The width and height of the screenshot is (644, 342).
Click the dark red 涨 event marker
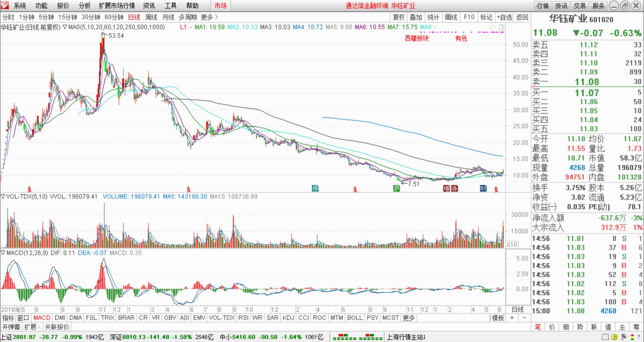(x=454, y=188)
